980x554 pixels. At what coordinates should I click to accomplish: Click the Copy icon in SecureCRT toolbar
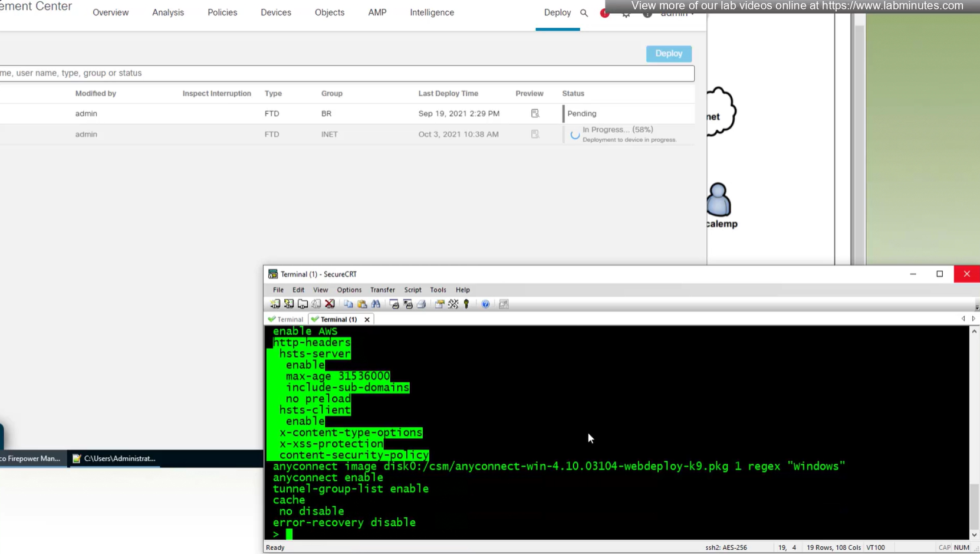click(348, 304)
